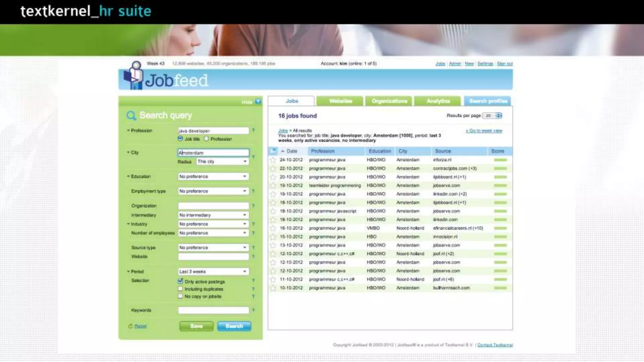Click help icon beside Number of employees
This screenshot has width=644, height=362.
253,233
